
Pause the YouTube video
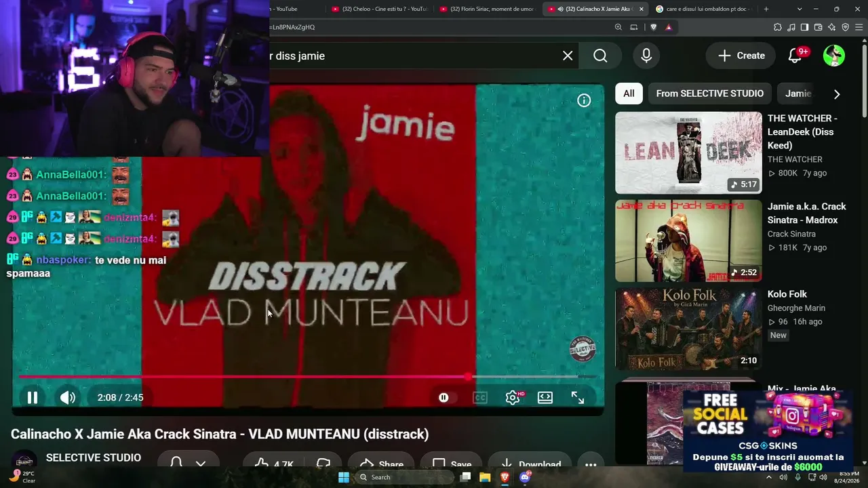click(32, 398)
